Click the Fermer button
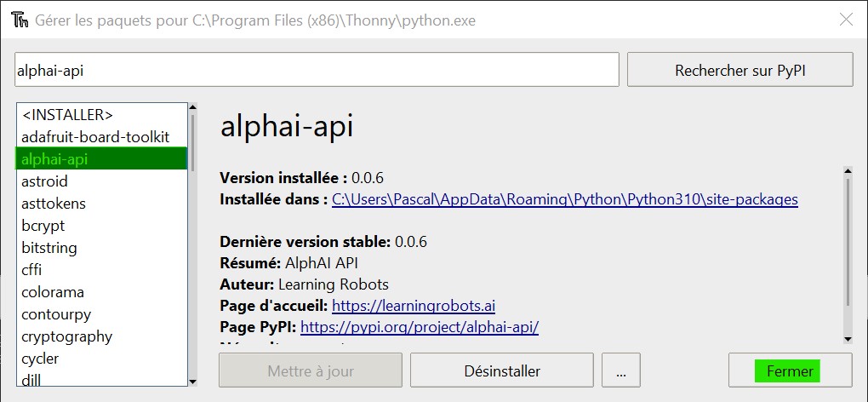This screenshot has height=402, width=868. click(790, 371)
